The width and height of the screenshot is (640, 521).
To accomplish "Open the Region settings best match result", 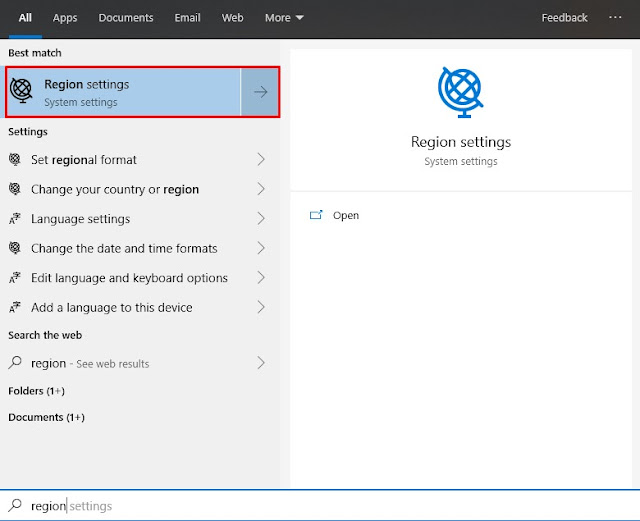I will coord(123,92).
